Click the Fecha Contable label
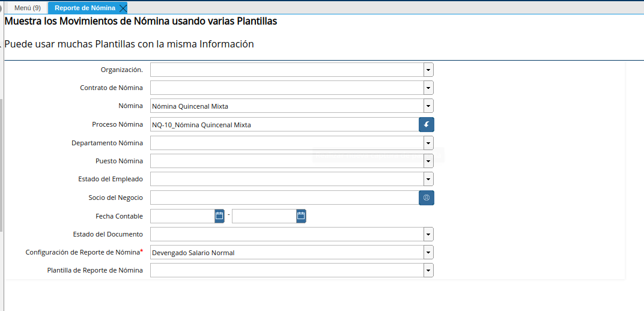This screenshot has width=644, height=311. coord(119,216)
